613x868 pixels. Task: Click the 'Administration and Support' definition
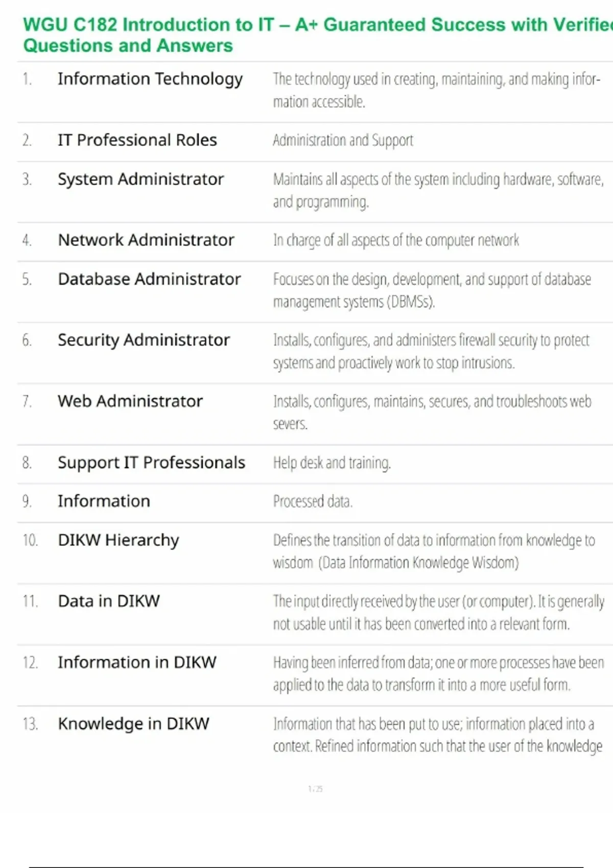tap(343, 140)
